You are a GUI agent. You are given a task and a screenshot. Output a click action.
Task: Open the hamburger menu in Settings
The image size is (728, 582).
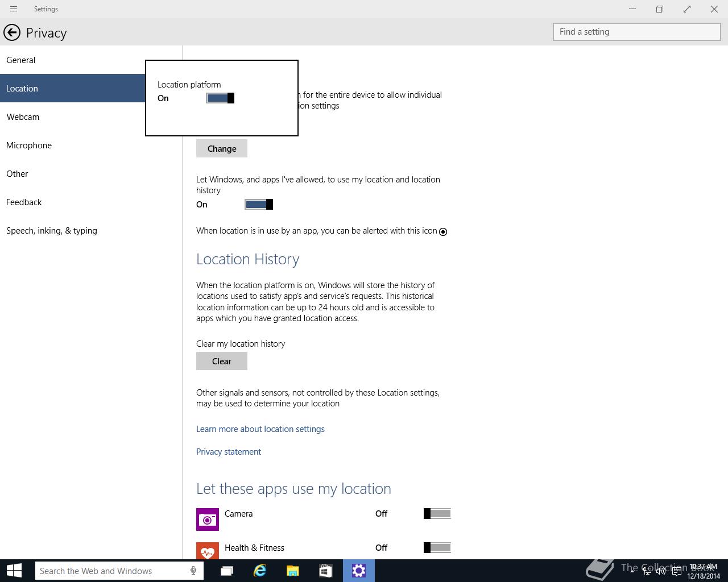click(x=14, y=9)
